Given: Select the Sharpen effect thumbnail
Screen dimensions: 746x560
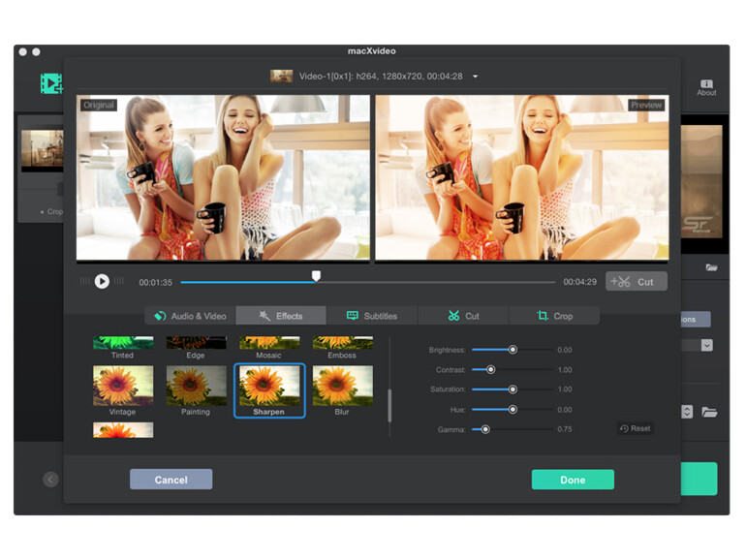Looking at the screenshot, I should (x=269, y=386).
